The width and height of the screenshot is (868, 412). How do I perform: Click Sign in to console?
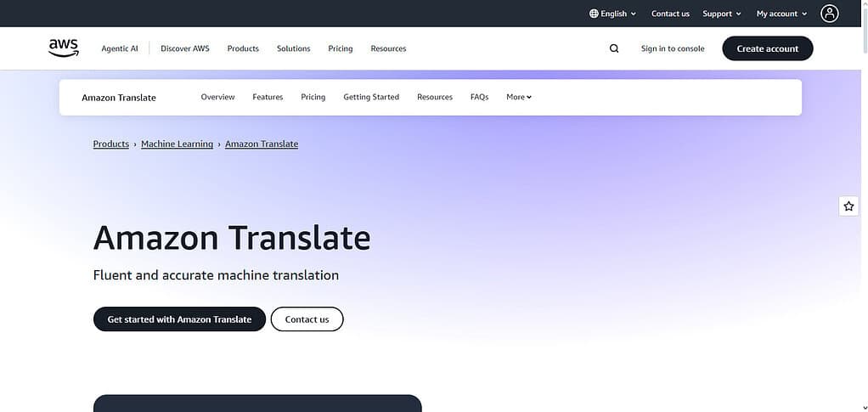coord(673,48)
